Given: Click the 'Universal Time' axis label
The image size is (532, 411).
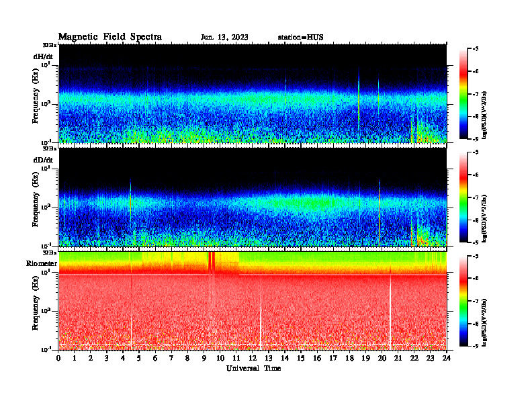Looking at the screenshot, I should [x=253, y=368].
